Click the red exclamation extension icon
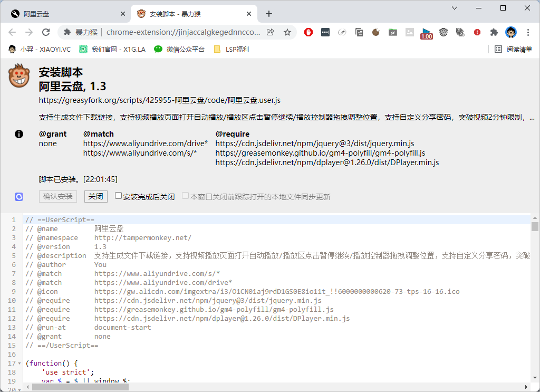 pos(477,32)
